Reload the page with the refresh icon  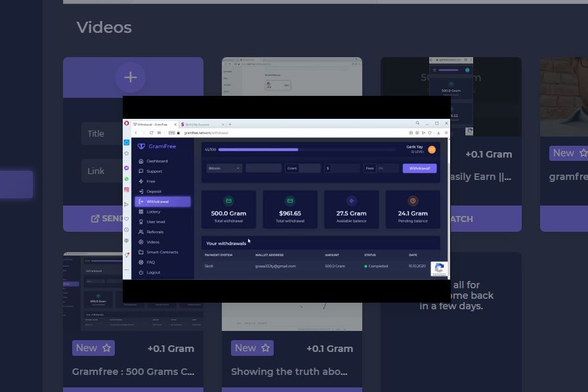point(151,133)
